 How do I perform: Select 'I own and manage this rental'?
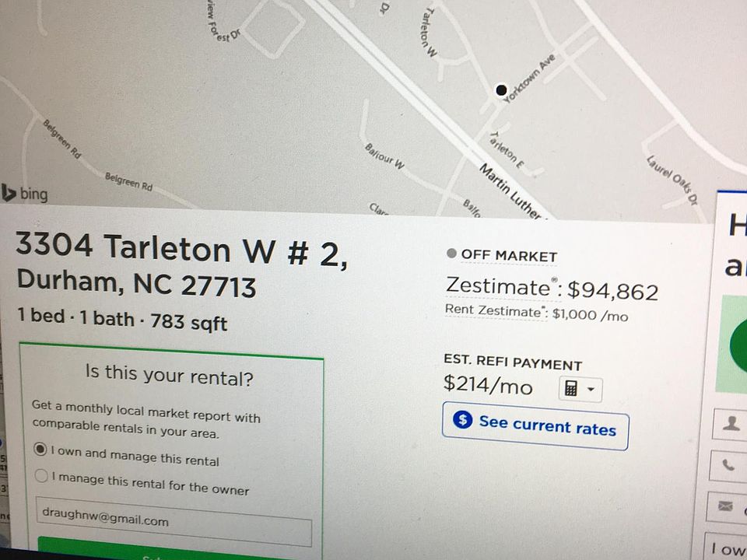(41, 449)
